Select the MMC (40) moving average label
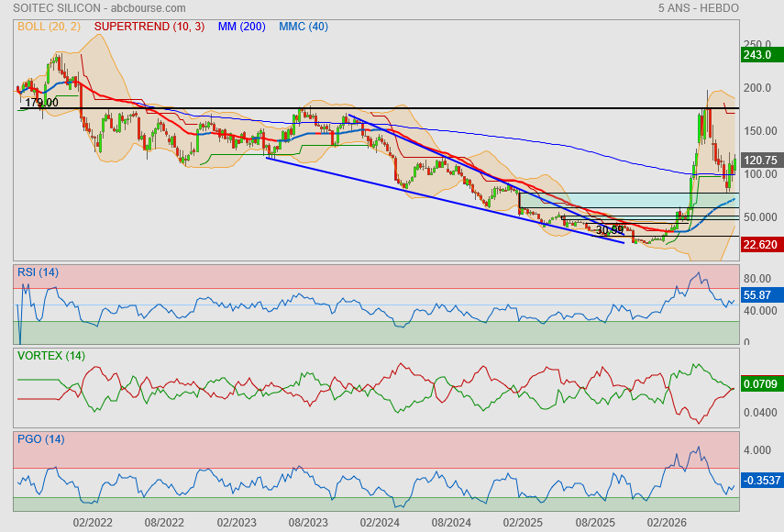Viewport: 784px width, 532px height. 304,27
